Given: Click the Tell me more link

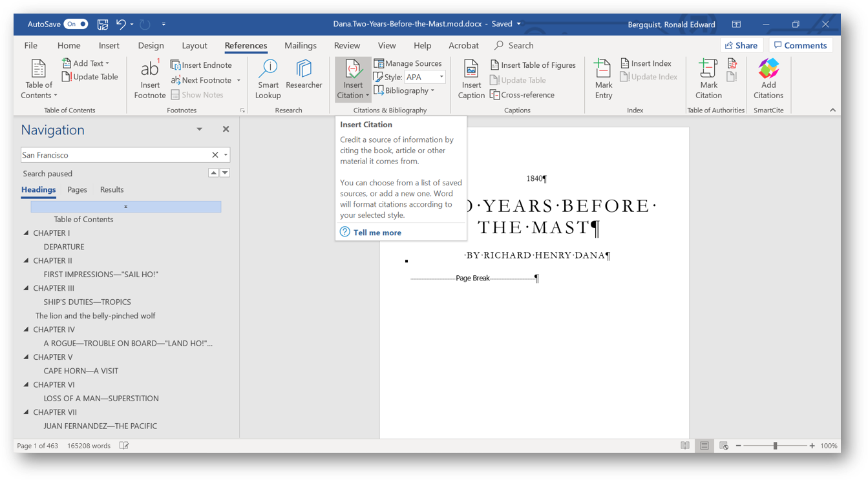Looking at the screenshot, I should tap(377, 233).
